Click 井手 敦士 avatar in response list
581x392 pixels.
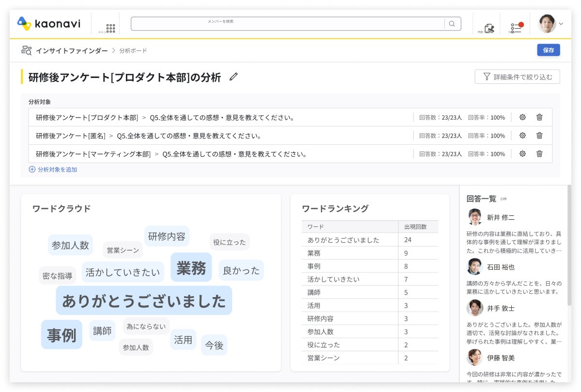[475, 308]
